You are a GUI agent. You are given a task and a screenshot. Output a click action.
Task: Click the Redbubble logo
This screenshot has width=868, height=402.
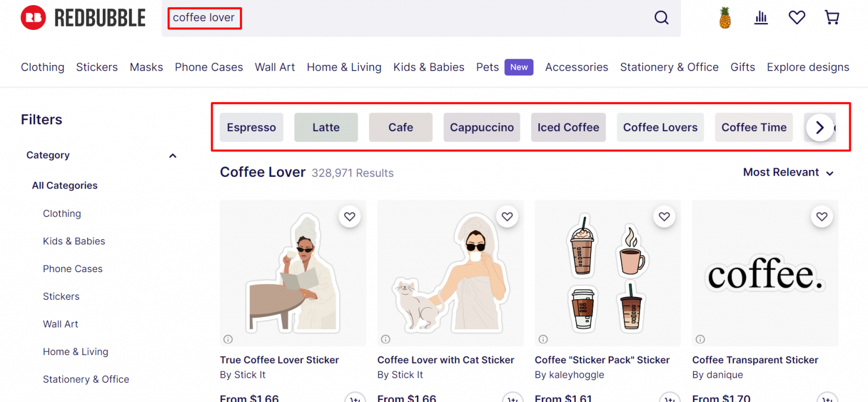coord(83,18)
